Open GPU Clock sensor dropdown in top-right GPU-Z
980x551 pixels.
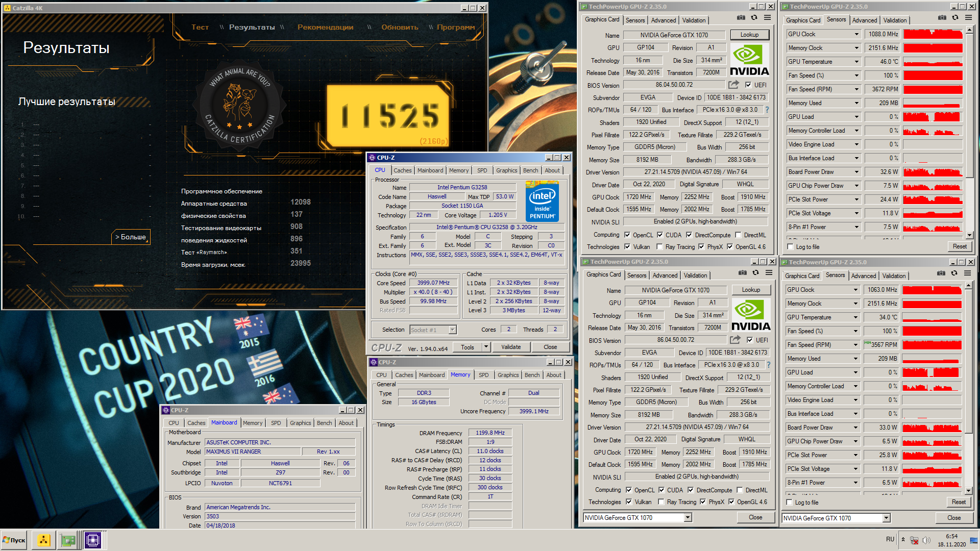coord(856,34)
